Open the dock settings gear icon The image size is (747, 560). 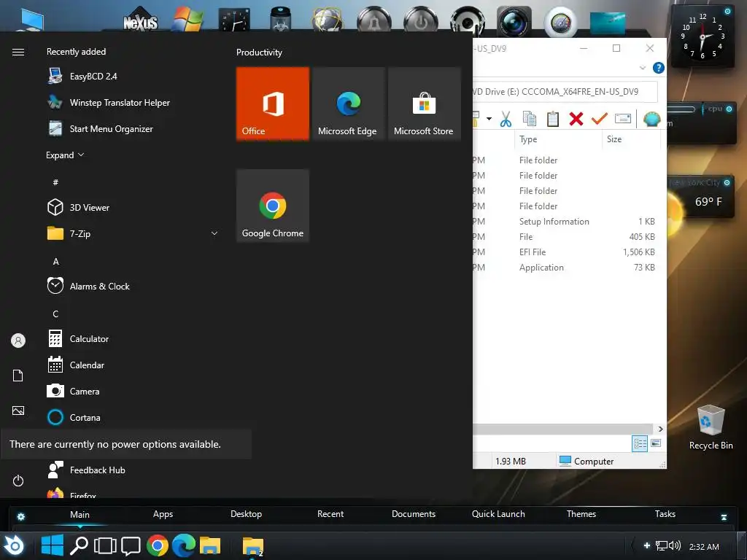[21, 517]
